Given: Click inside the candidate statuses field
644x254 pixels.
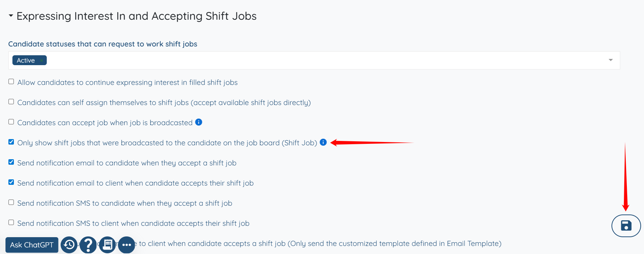Looking at the screenshot, I should point(292,60).
